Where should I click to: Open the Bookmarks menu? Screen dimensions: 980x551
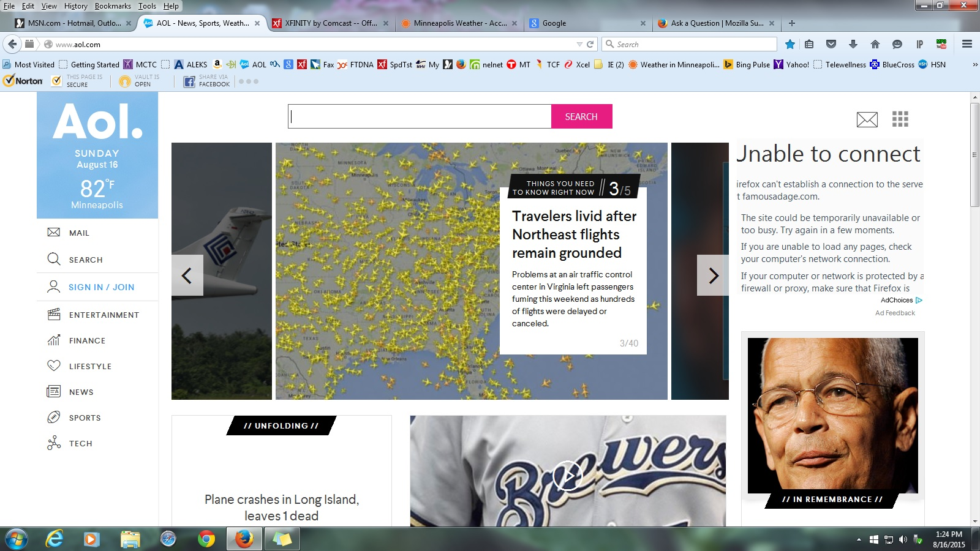point(113,6)
